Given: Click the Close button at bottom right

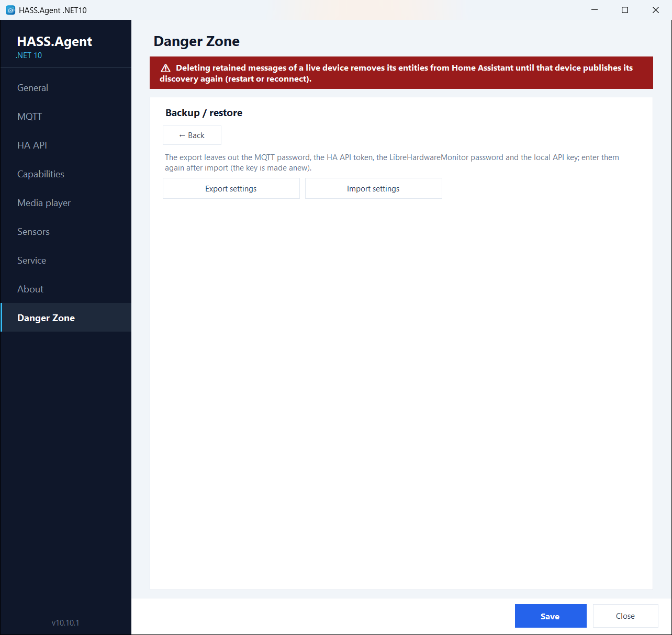Looking at the screenshot, I should click(625, 616).
